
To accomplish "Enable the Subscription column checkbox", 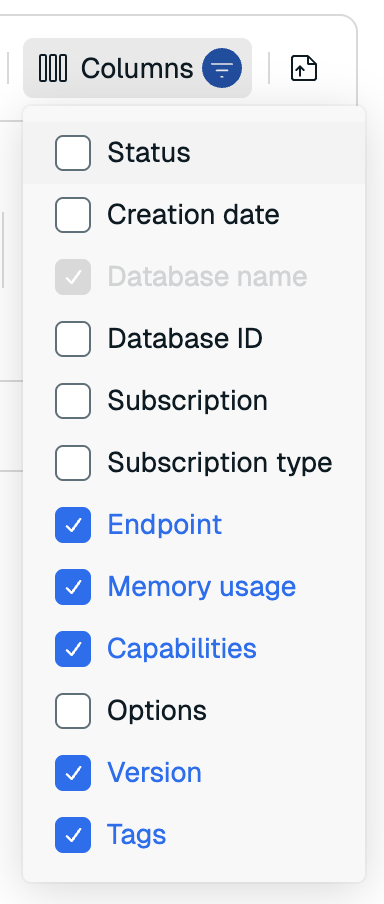I will [73, 401].
